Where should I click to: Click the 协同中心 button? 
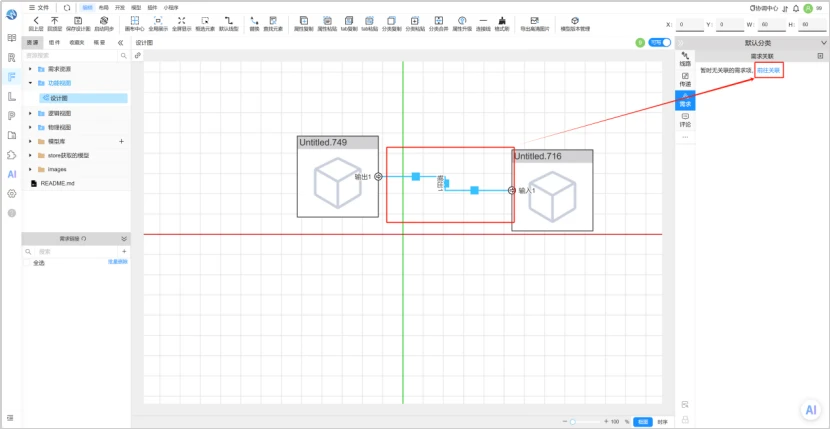(764, 8)
